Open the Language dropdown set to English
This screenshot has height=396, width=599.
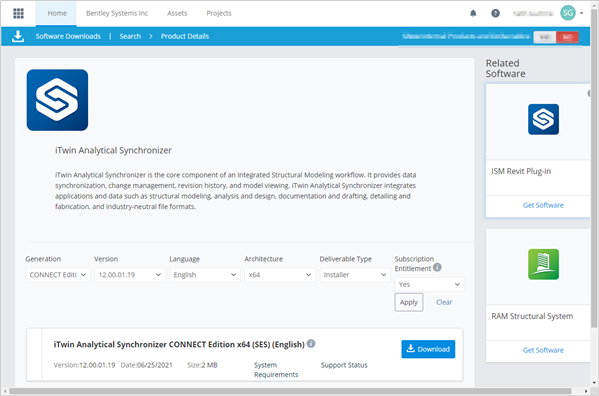pyautogui.click(x=205, y=275)
